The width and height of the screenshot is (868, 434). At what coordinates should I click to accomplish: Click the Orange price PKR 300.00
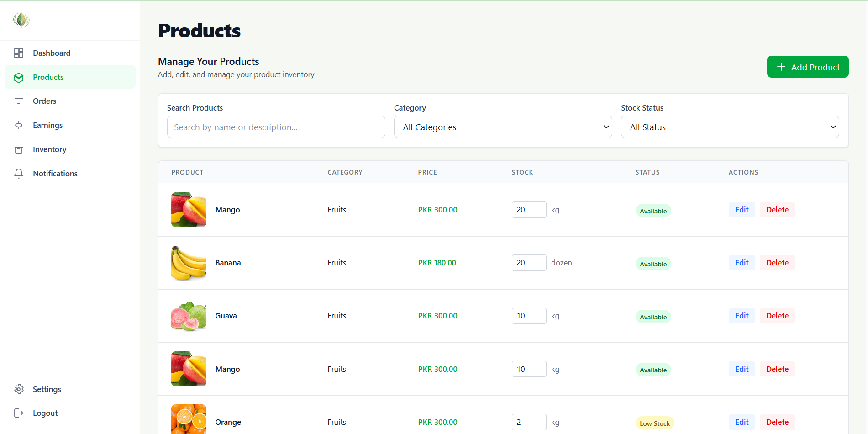pos(437,422)
